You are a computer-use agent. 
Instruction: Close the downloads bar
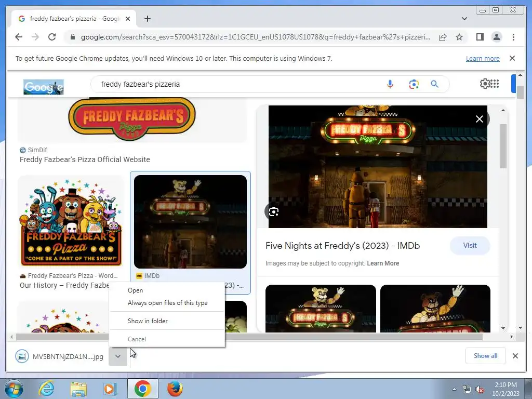tap(515, 355)
